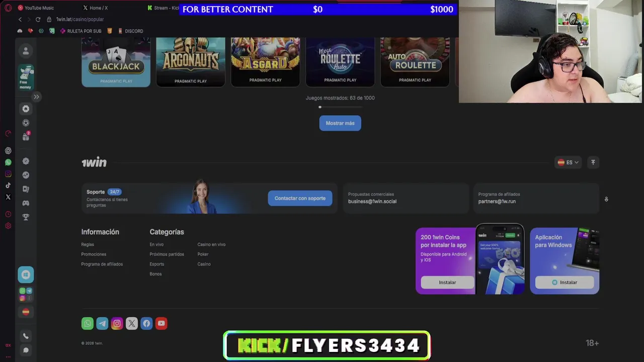Reload the page
The height and width of the screenshot is (362, 644).
pyautogui.click(x=38, y=19)
